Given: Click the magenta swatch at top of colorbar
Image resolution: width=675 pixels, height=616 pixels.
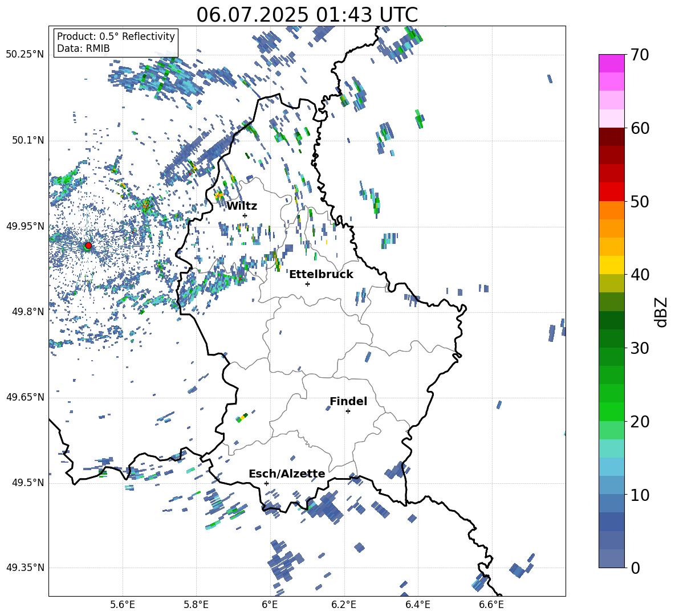Looking at the screenshot, I should tap(612, 64).
